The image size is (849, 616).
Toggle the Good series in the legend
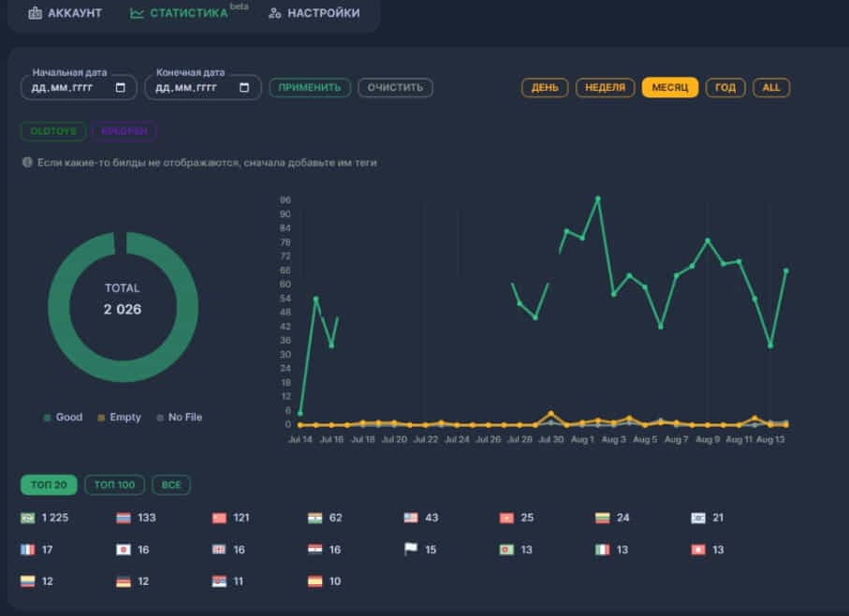[63, 418]
